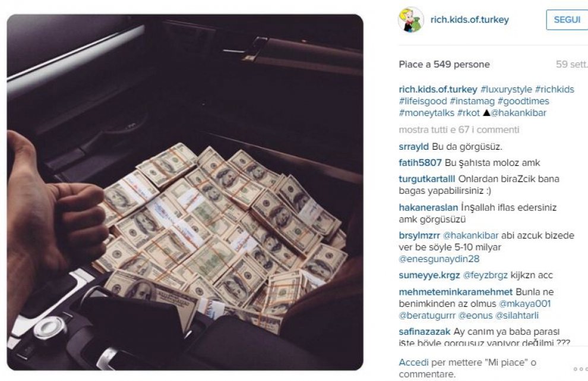
Task: Visit the @enesgunaydin28 mention
Action: coord(439,259)
